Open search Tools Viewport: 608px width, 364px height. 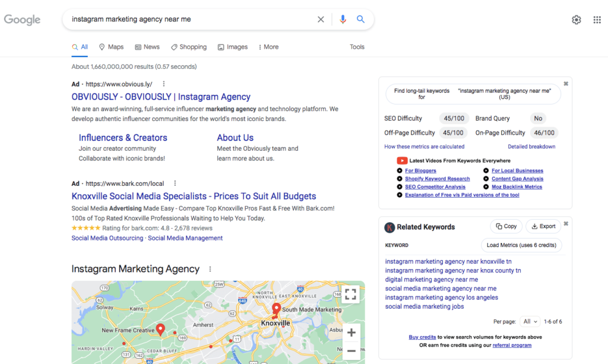coord(357,47)
